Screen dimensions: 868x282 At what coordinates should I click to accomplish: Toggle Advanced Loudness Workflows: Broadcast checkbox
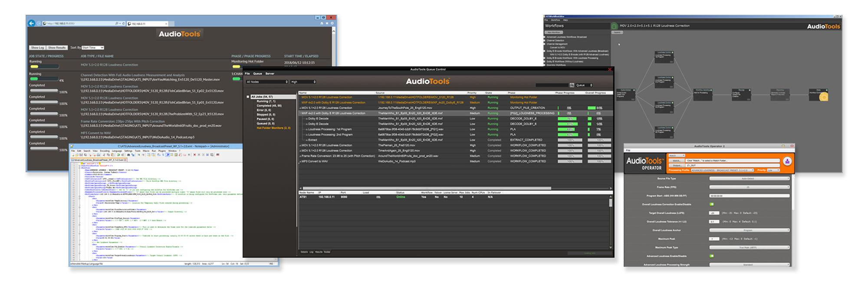point(545,37)
